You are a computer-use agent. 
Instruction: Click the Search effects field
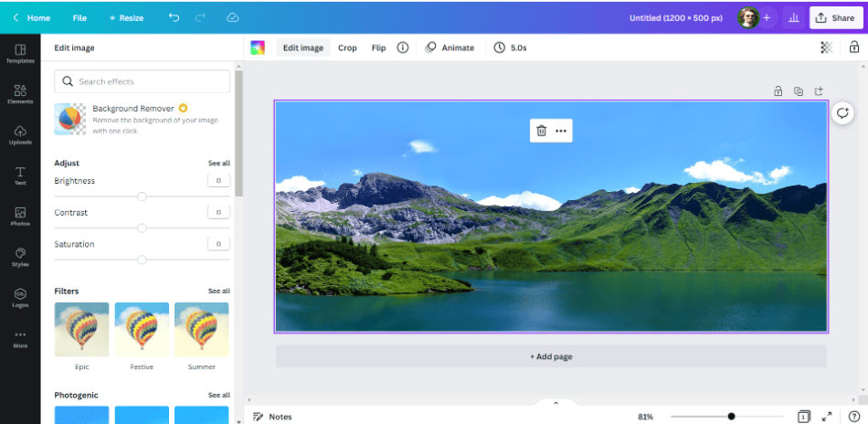click(143, 81)
